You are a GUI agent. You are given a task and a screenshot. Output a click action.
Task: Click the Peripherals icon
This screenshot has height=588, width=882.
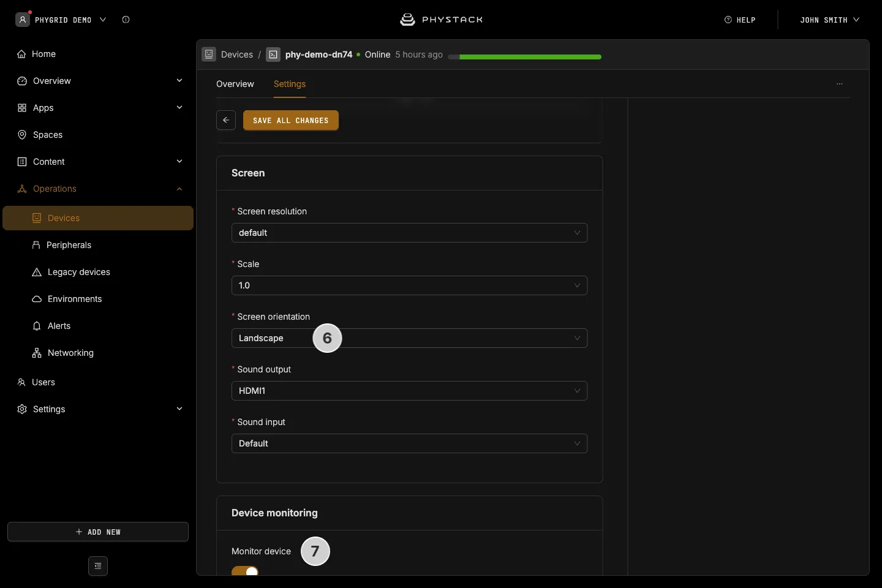pos(36,245)
